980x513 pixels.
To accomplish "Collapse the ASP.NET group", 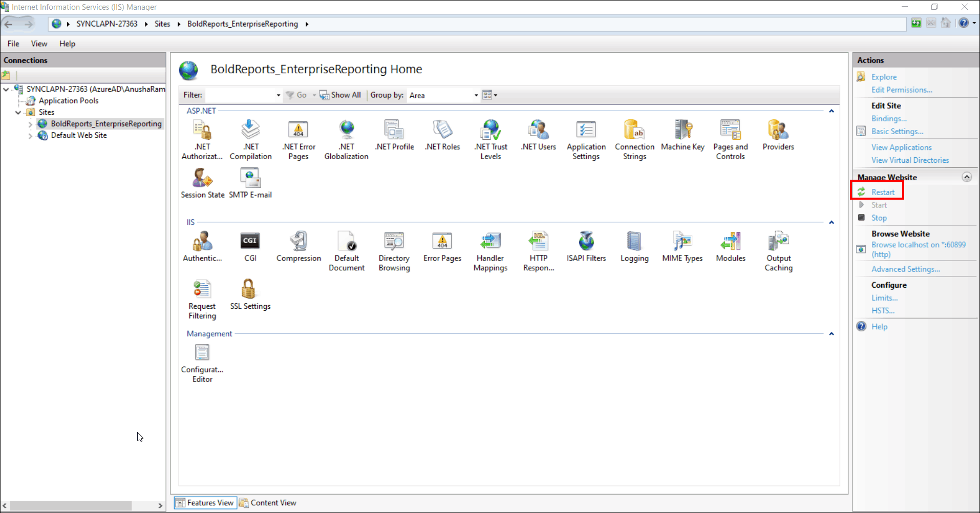I will pyautogui.click(x=832, y=111).
